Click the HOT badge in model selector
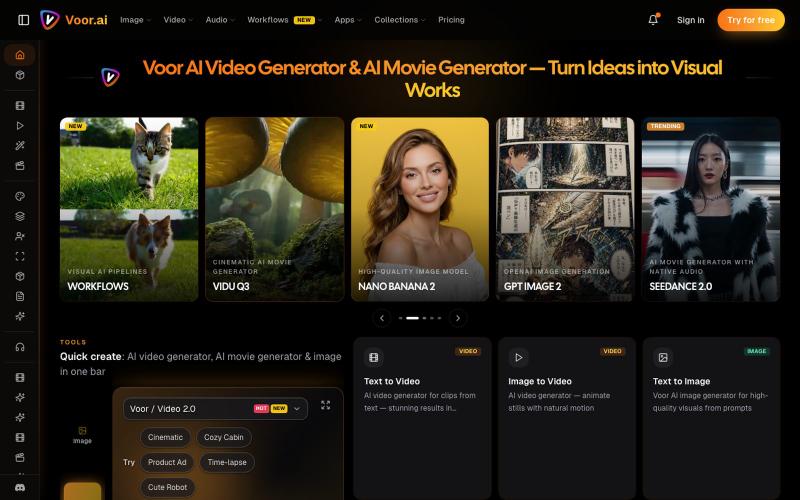Screen dimensions: 800x500 pyautogui.click(x=261, y=409)
